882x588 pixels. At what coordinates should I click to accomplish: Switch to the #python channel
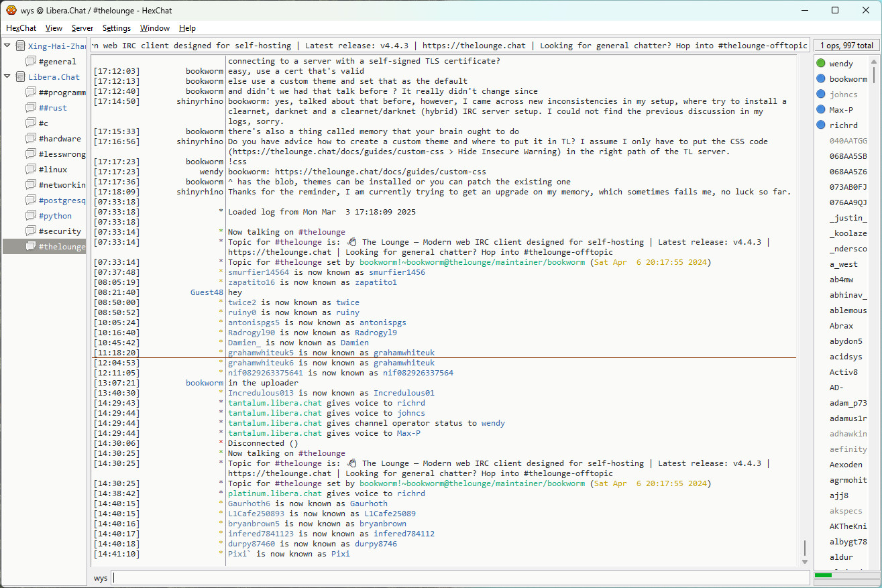55,216
